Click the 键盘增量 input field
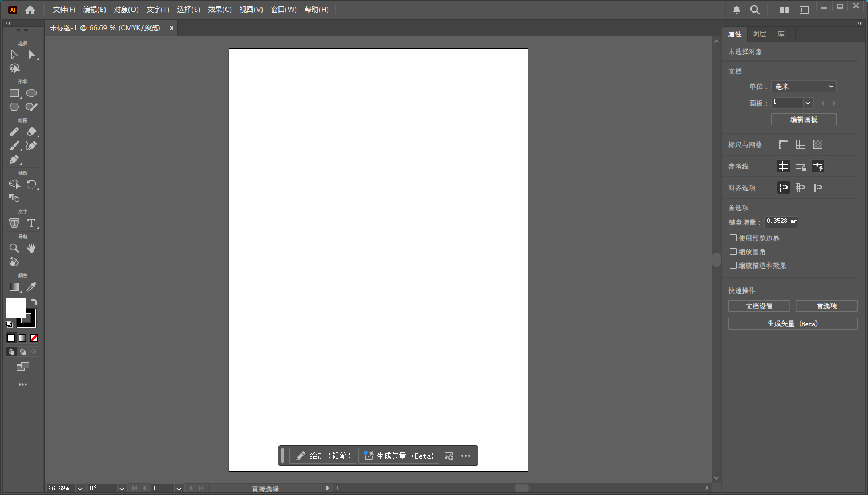This screenshot has height=495, width=868. click(x=781, y=221)
